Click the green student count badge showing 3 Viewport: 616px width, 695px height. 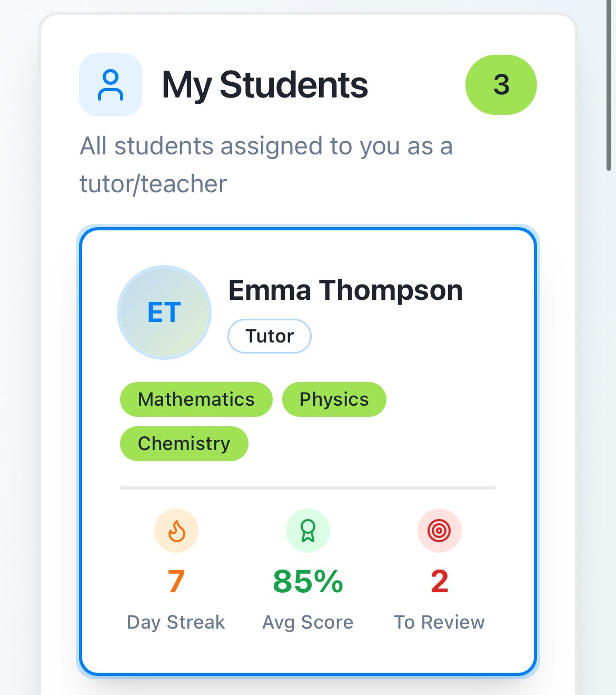(x=501, y=85)
